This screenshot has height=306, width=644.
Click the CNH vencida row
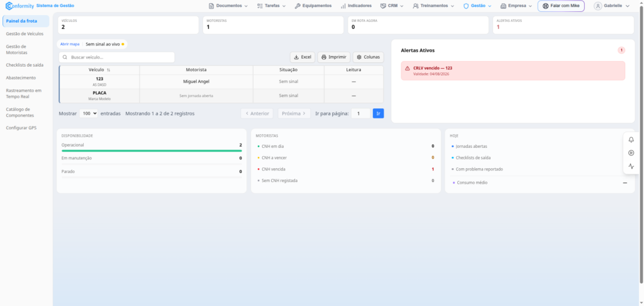[345, 169]
